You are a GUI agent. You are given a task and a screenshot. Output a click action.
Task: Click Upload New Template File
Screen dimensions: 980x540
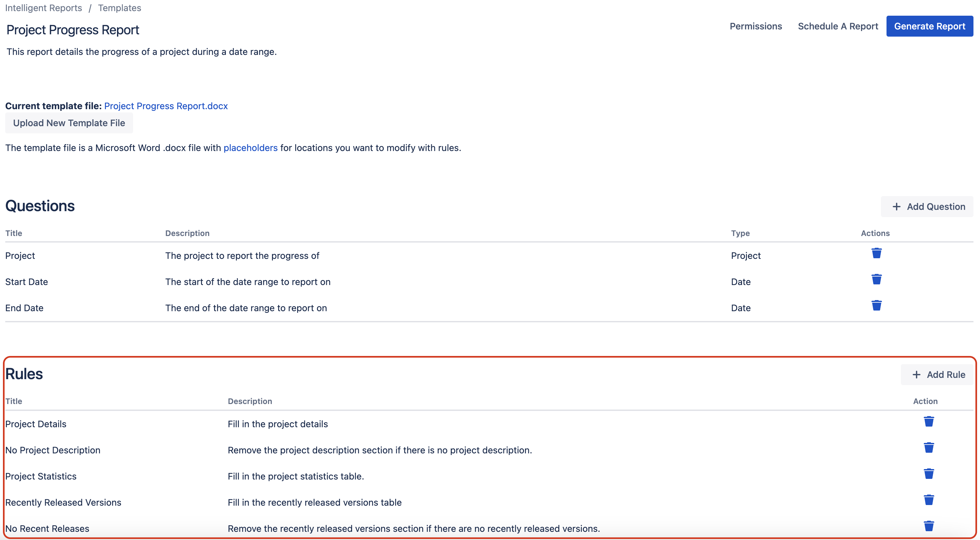click(x=69, y=123)
